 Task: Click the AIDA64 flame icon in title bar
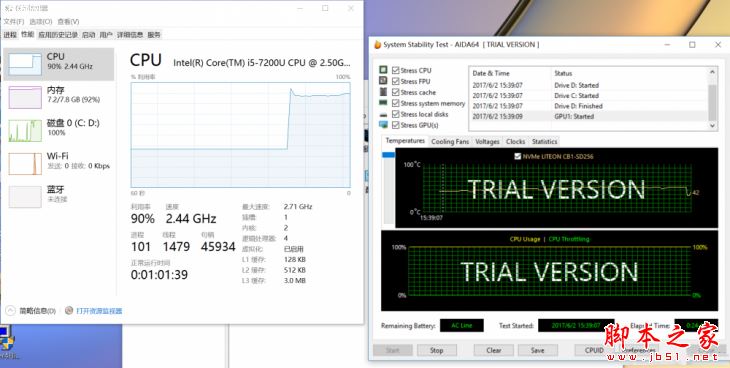click(x=378, y=45)
